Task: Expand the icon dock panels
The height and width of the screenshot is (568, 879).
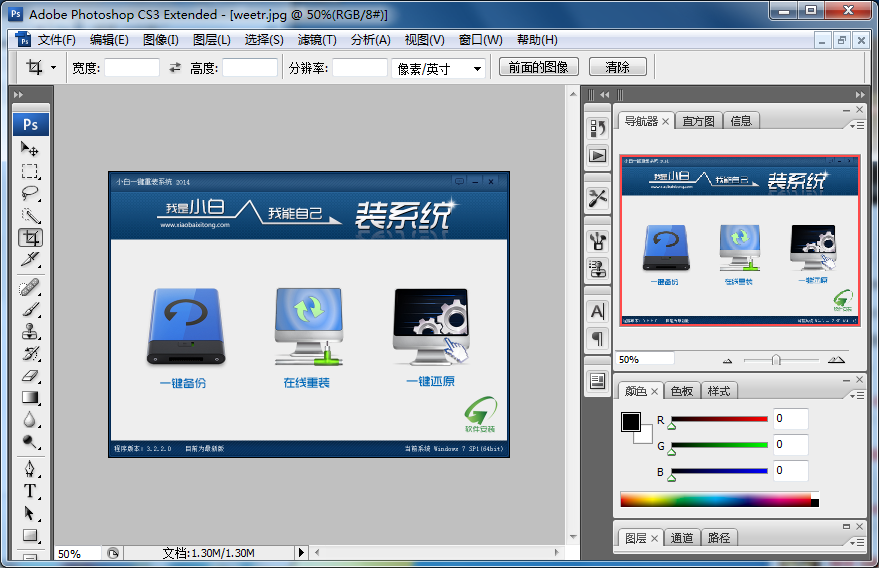Action: click(604, 95)
